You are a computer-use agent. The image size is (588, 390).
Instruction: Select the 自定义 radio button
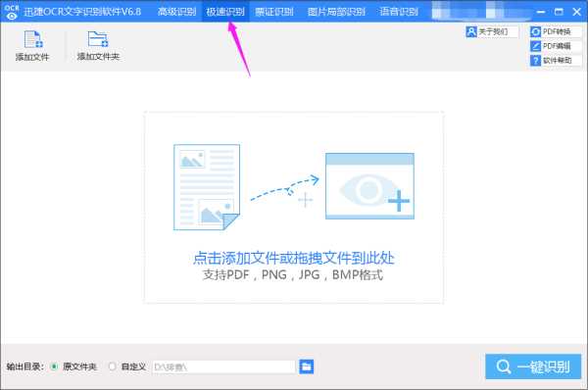[x=112, y=366]
